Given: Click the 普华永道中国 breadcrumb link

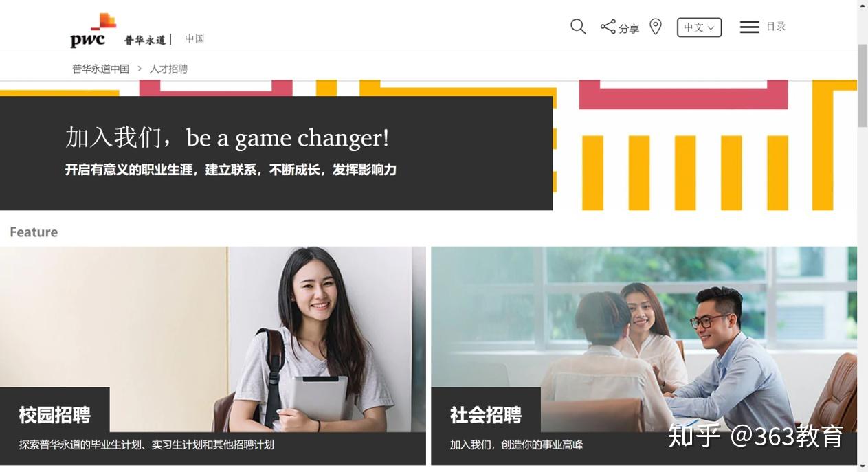Looking at the screenshot, I should coord(101,69).
